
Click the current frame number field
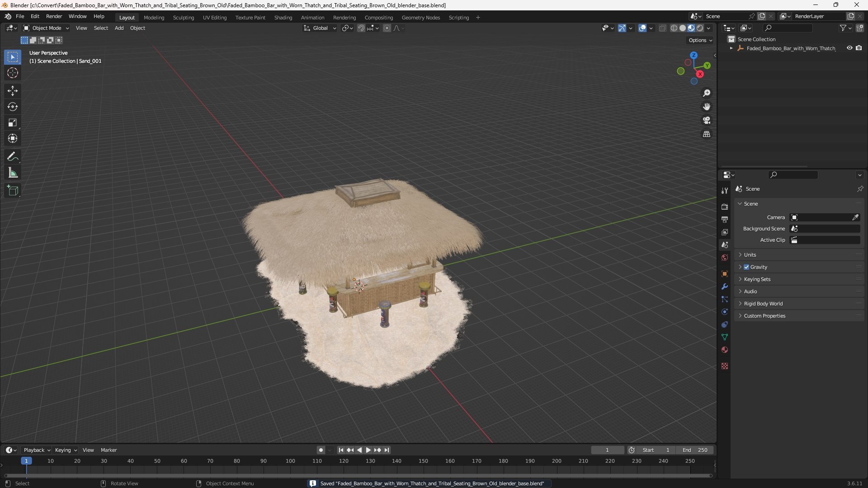click(607, 450)
